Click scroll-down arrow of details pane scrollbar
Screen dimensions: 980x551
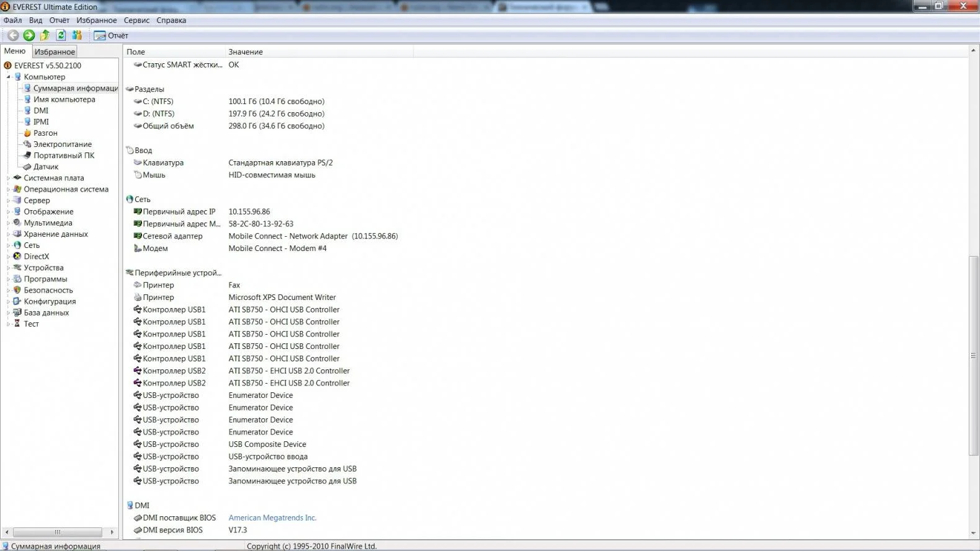974,534
